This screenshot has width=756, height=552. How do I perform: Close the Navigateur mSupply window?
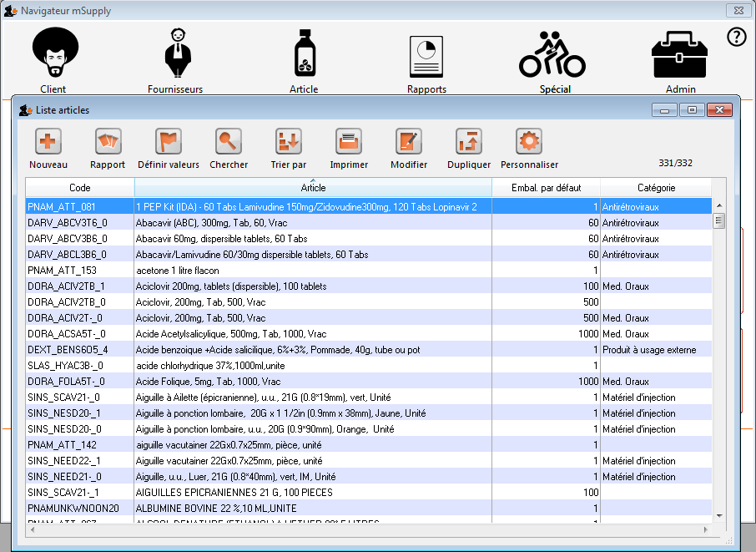click(x=738, y=10)
